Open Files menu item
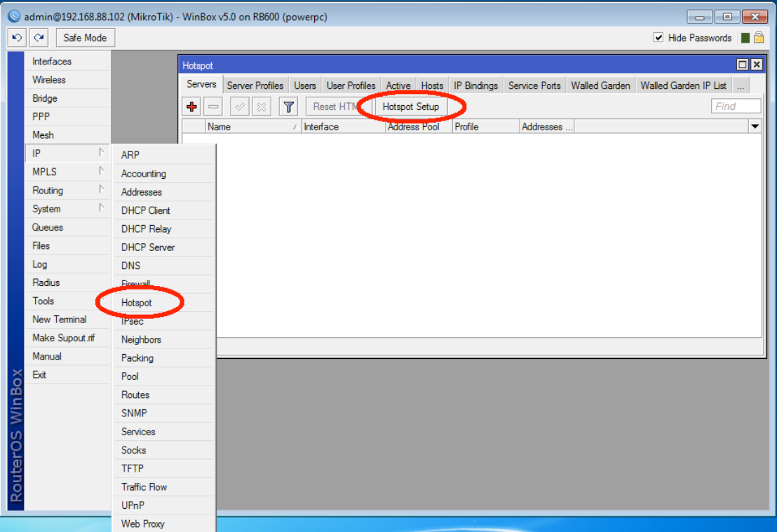 pos(67,246)
